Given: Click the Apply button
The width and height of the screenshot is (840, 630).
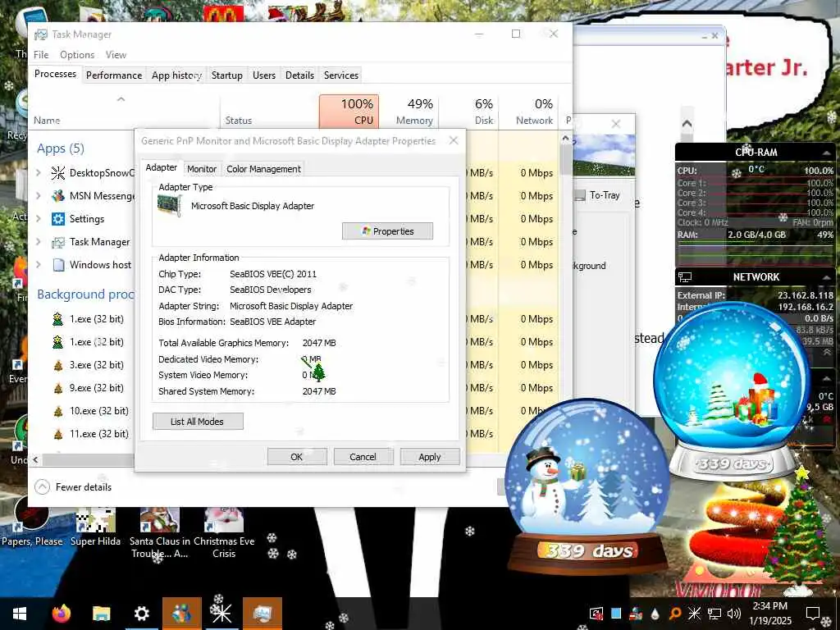Looking at the screenshot, I should (430, 457).
